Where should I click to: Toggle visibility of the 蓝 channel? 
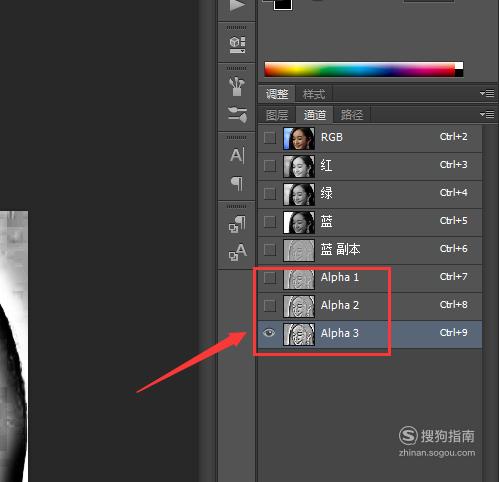pos(269,222)
